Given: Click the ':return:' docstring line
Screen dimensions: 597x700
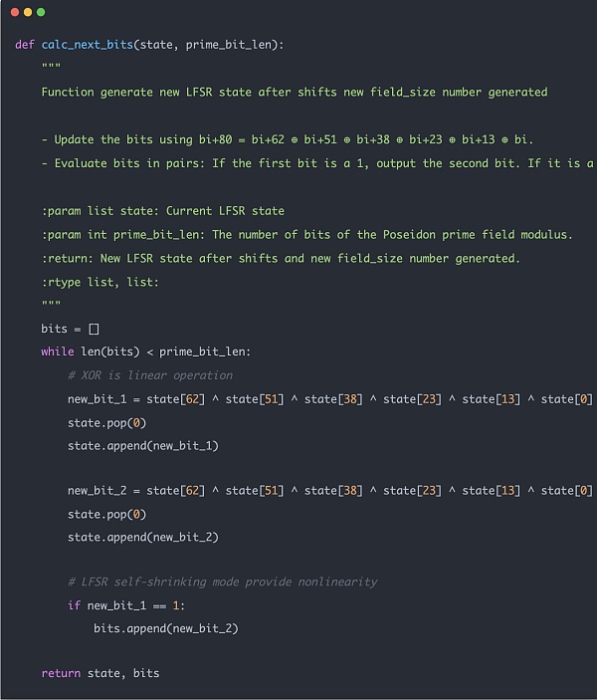Looking at the screenshot, I should tap(281, 258).
